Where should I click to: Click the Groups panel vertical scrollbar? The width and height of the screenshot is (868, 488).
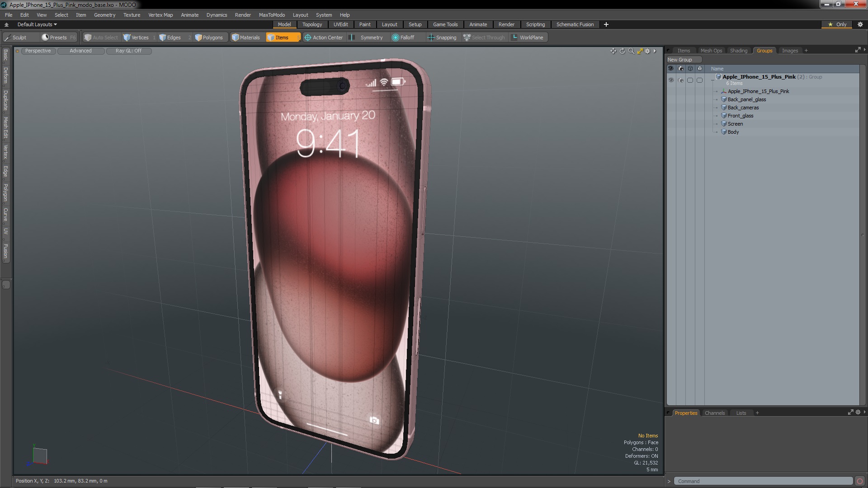(x=863, y=235)
